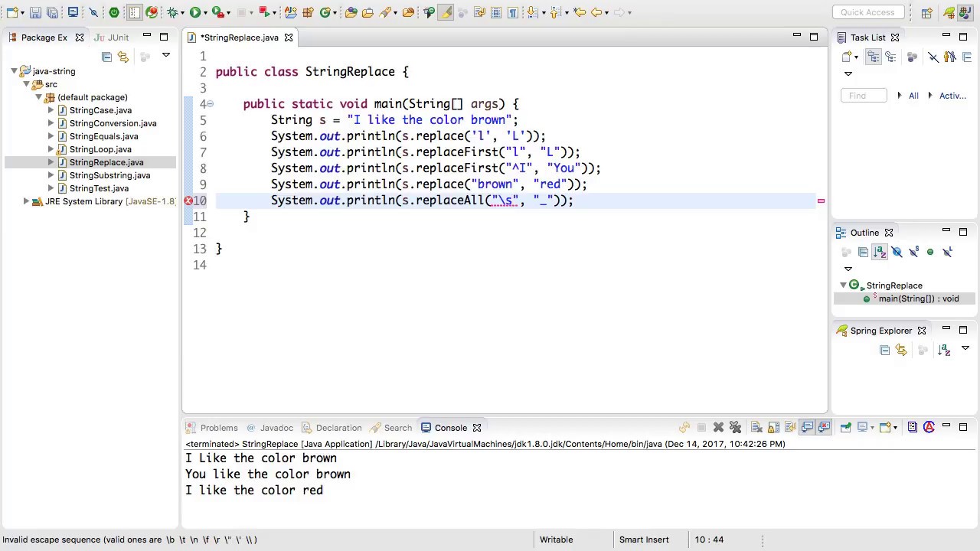Screen dimensions: 980x551
Task: Click the first icon in Spring Explorer toolbar
Action: click(x=884, y=350)
